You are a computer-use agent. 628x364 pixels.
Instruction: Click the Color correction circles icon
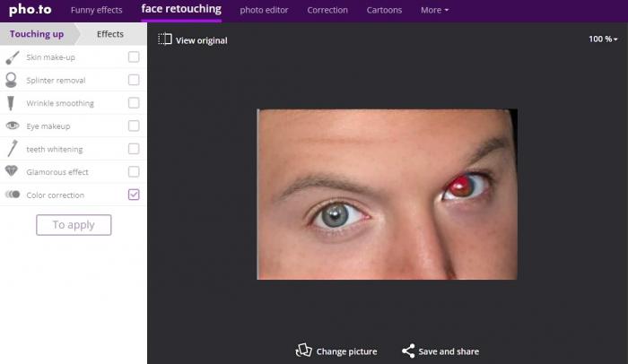coord(13,195)
